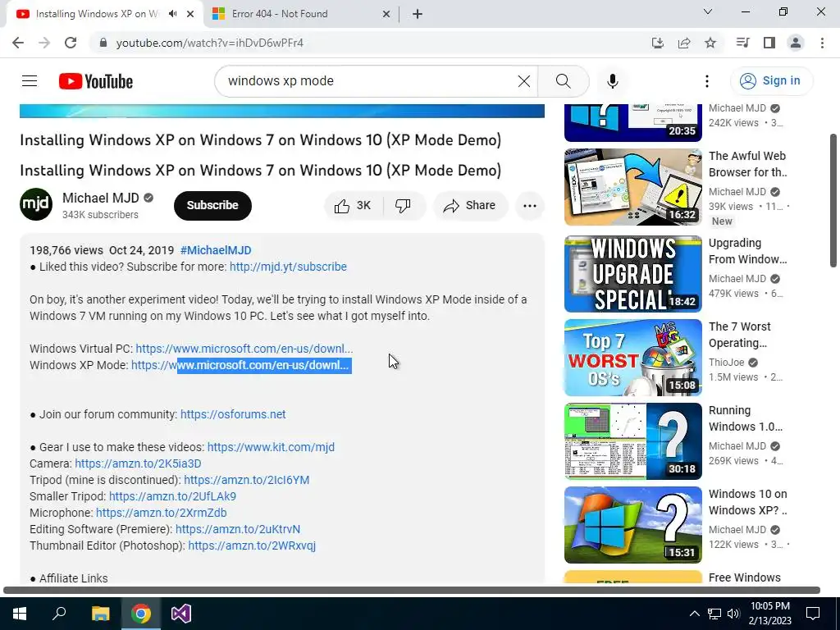Click the address bar URL

[209, 43]
